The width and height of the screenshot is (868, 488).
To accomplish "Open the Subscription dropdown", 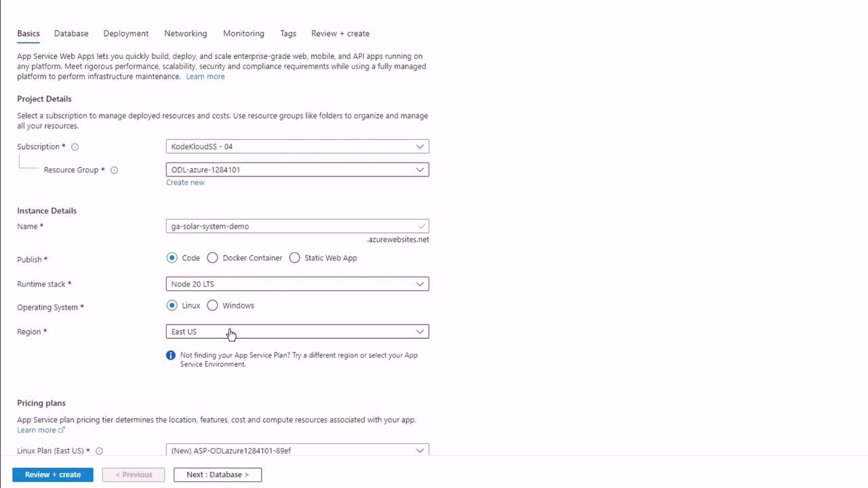I will [x=297, y=146].
